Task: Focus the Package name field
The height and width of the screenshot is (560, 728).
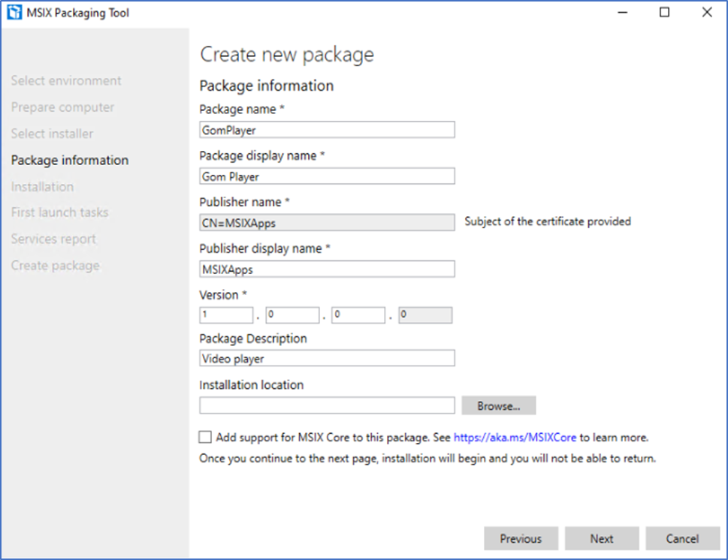Action: [x=327, y=130]
